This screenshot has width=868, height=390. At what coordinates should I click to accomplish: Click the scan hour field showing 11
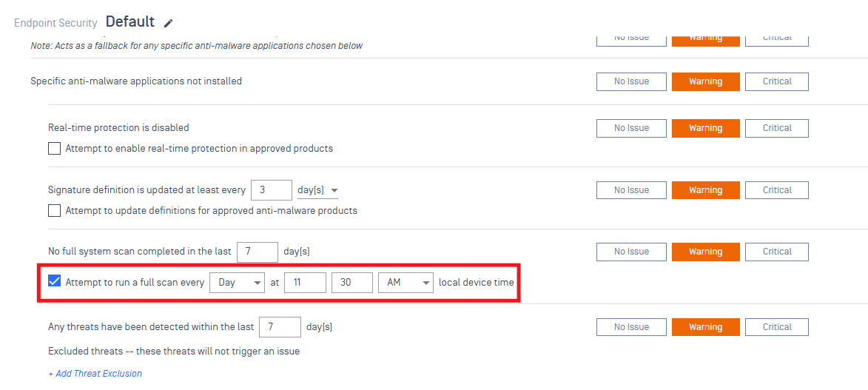coord(304,282)
